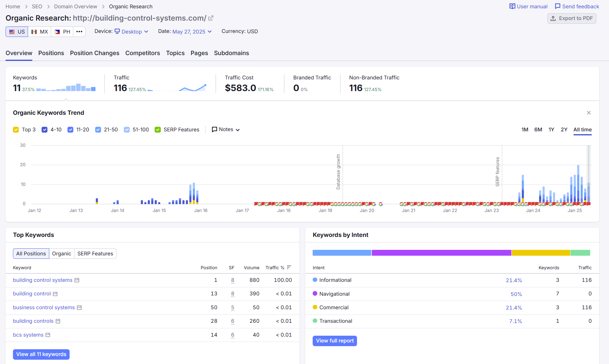Viewport: 609px width, 364px height.
Task: Close the Organic Keywords Trend panel
Action: pos(589,113)
